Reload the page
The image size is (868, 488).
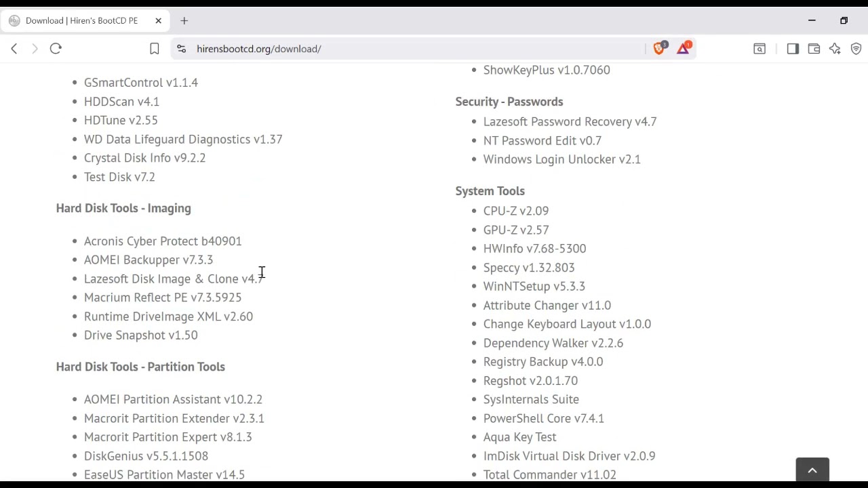[56, 49]
